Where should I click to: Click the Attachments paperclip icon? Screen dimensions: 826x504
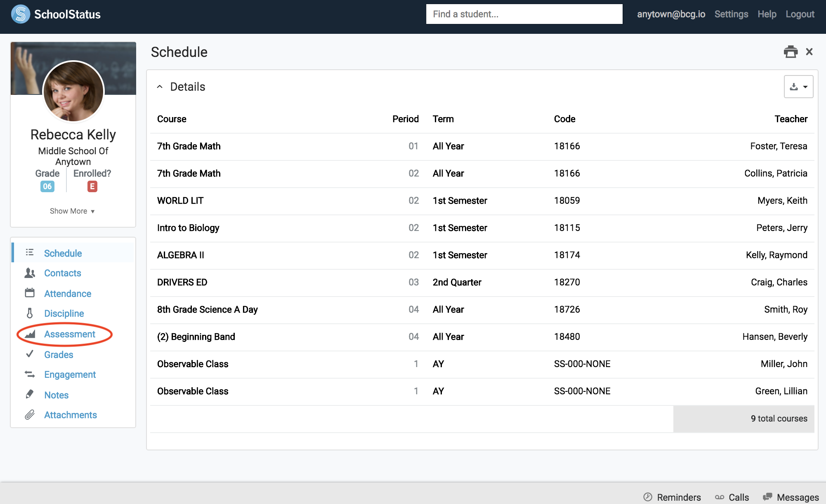click(x=30, y=415)
